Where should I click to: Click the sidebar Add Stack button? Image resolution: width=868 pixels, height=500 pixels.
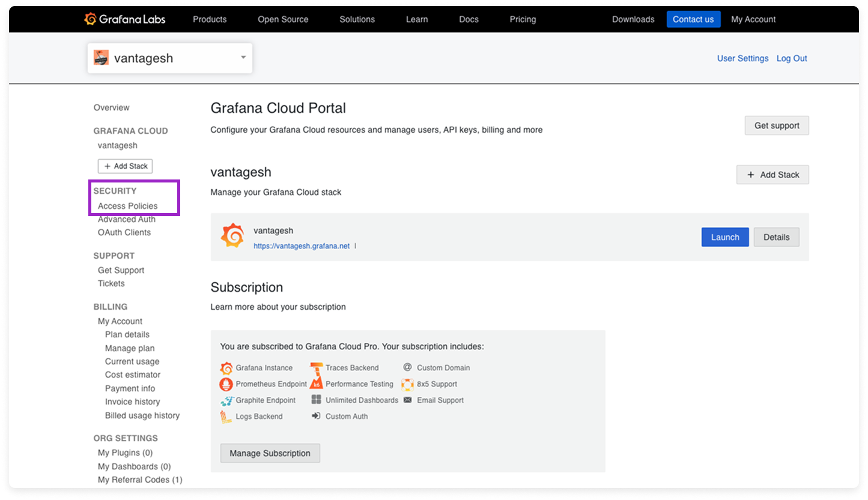coord(126,166)
